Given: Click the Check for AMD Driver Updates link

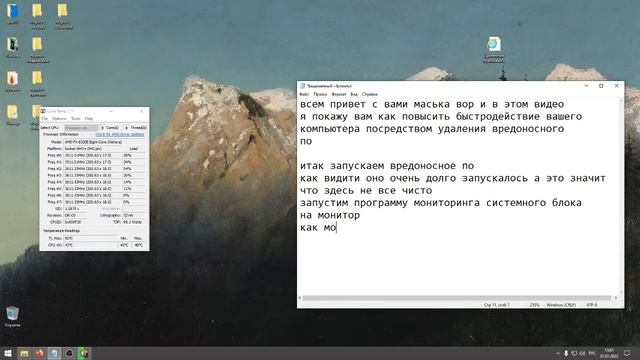Looking at the screenshot, I should (120, 134).
